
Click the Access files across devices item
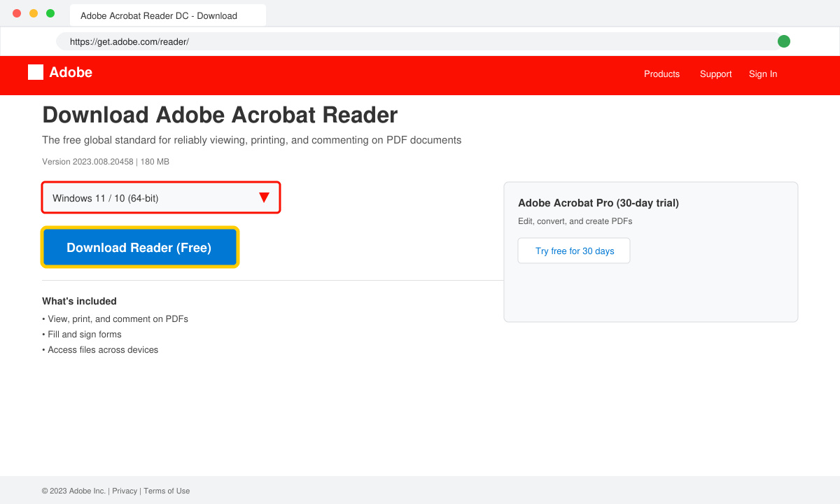pos(100,349)
